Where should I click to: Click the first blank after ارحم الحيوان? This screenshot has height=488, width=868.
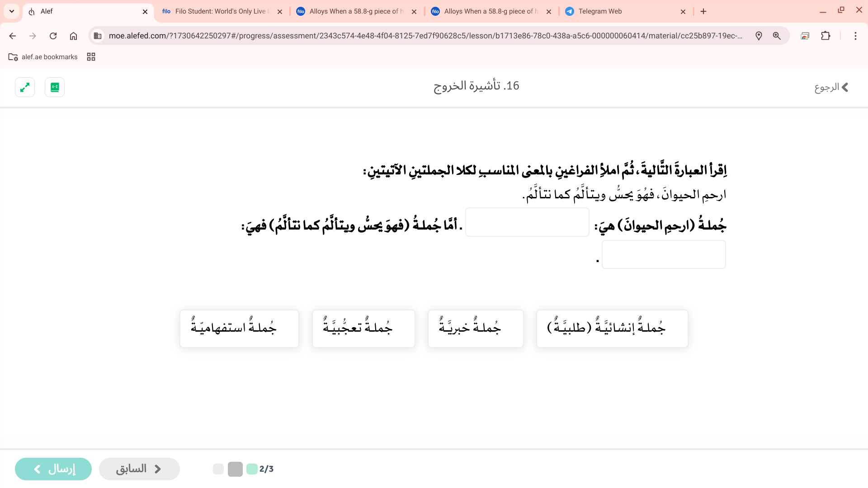(x=527, y=222)
